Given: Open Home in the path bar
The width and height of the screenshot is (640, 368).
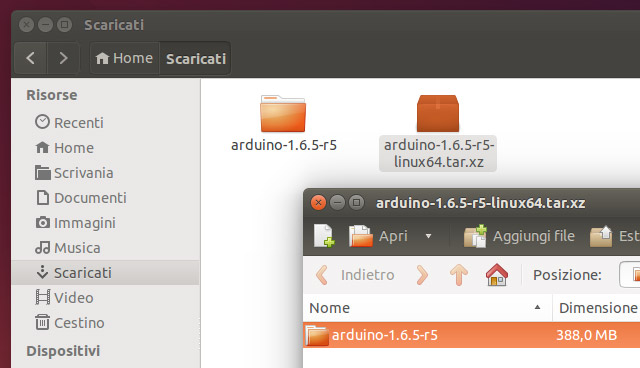Looking at the screenshot, I should (x=124, y=58).
